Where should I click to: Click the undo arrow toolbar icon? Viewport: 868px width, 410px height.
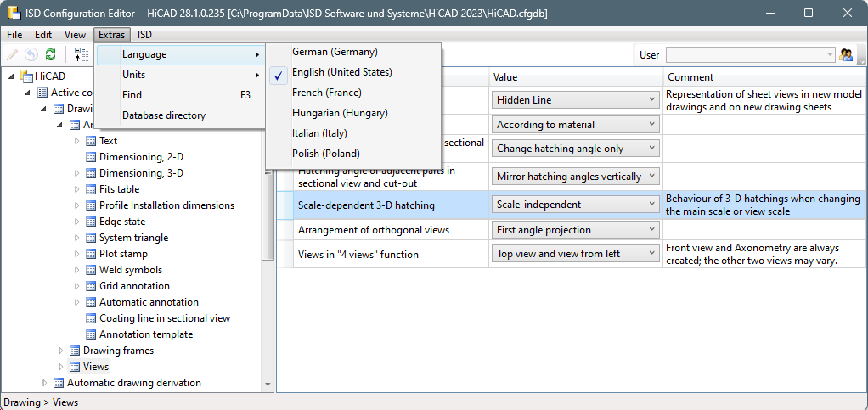[x=31, y=54]
